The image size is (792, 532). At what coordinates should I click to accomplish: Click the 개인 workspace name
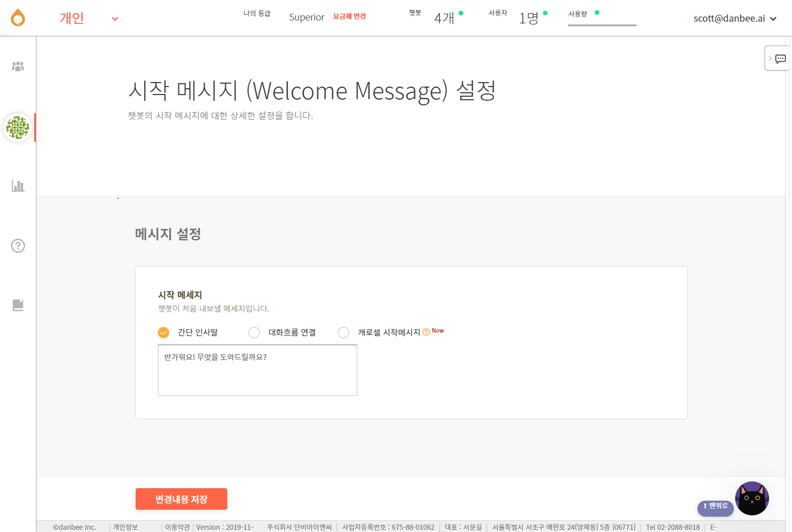[72, 18]
